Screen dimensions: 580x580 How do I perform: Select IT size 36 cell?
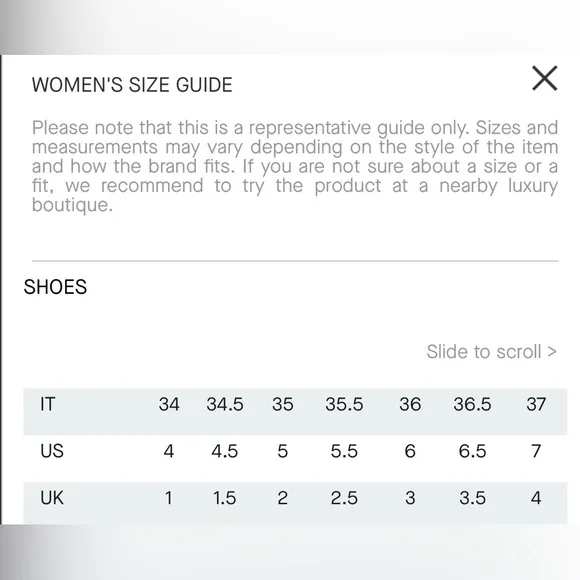coord(410,404)
